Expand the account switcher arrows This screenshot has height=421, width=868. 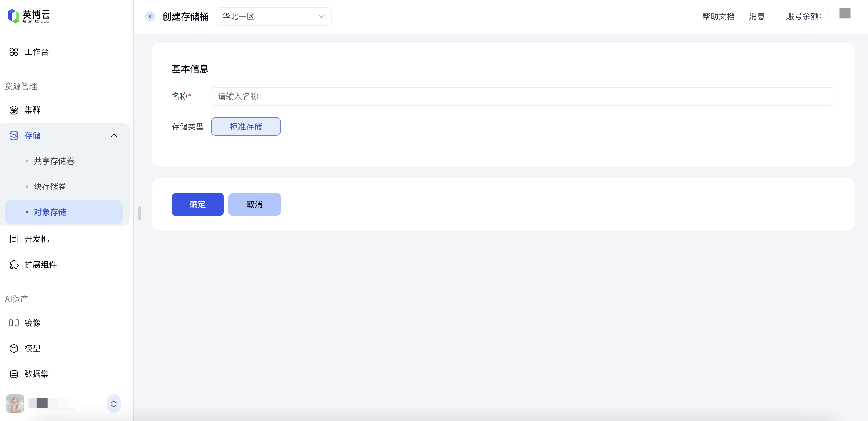click(x=114, y=404)
